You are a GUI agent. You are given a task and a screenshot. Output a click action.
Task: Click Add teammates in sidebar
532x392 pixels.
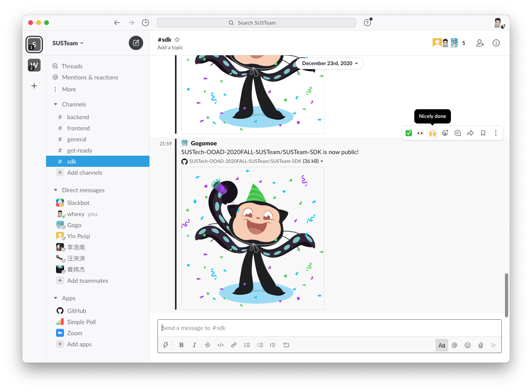[87, 281]
